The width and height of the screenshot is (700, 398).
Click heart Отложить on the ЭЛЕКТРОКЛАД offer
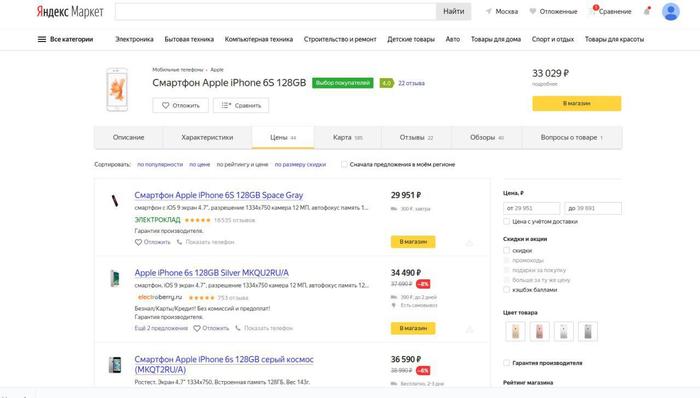tap(138, 242)
